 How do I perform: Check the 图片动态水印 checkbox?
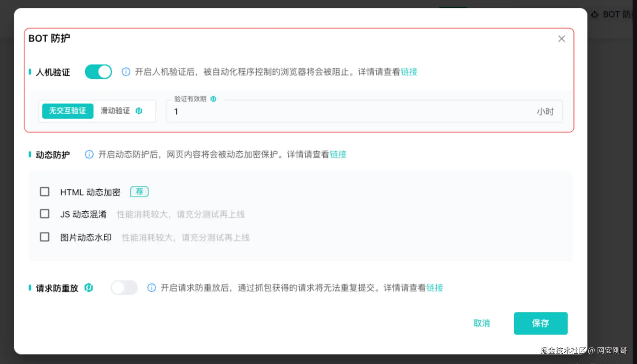[45, 237]
